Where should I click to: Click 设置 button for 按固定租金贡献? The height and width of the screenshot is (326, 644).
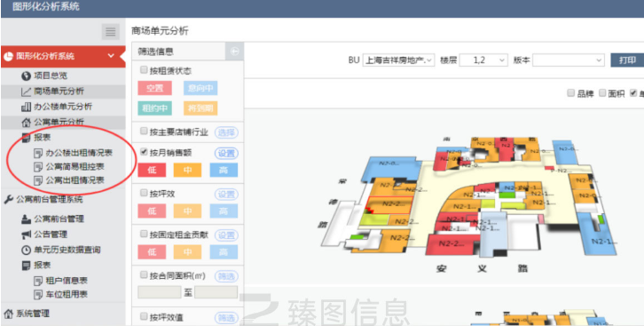(226, 235)
